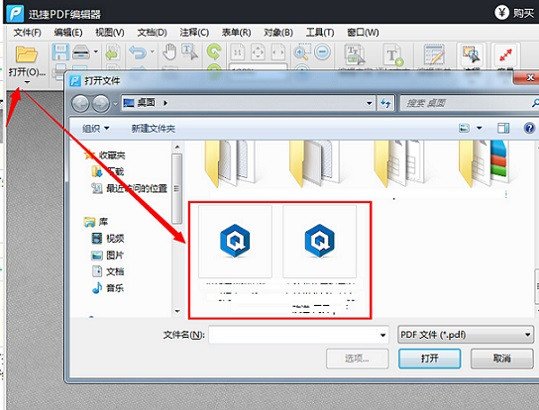This screenshot has width=539, height=410.
Task: Click the green rotate icon
Action: (x=214, y=52)
